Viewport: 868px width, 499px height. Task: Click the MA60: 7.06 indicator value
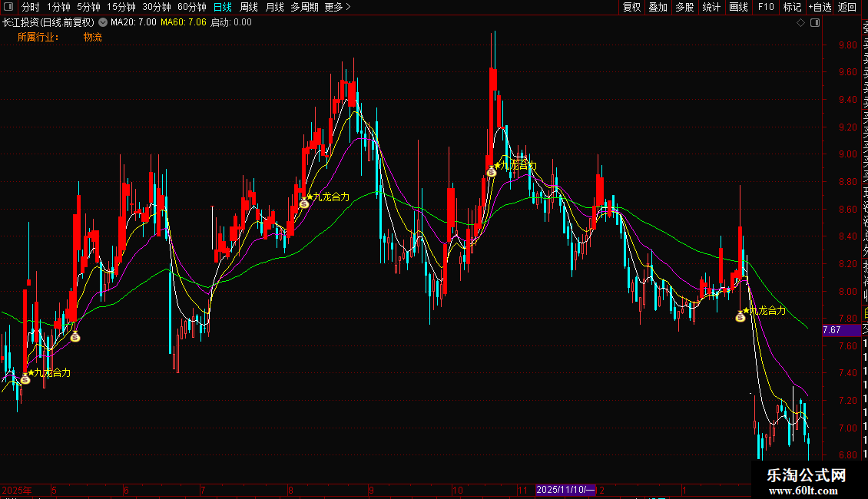[x=184, y=23]
